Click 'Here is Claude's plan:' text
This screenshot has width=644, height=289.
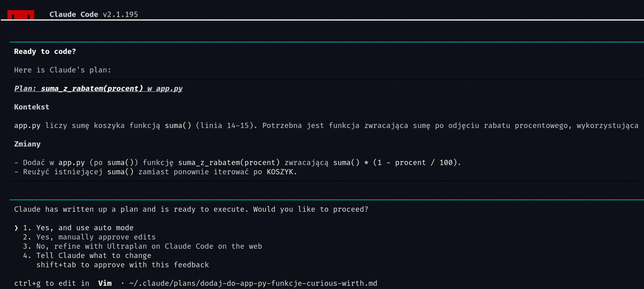click(62, 70)
